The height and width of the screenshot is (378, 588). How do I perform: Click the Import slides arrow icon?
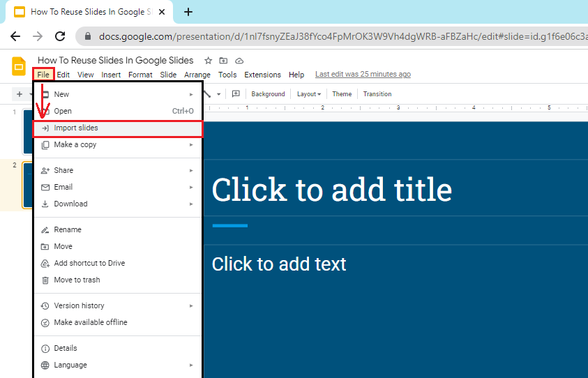pos(45,128)
